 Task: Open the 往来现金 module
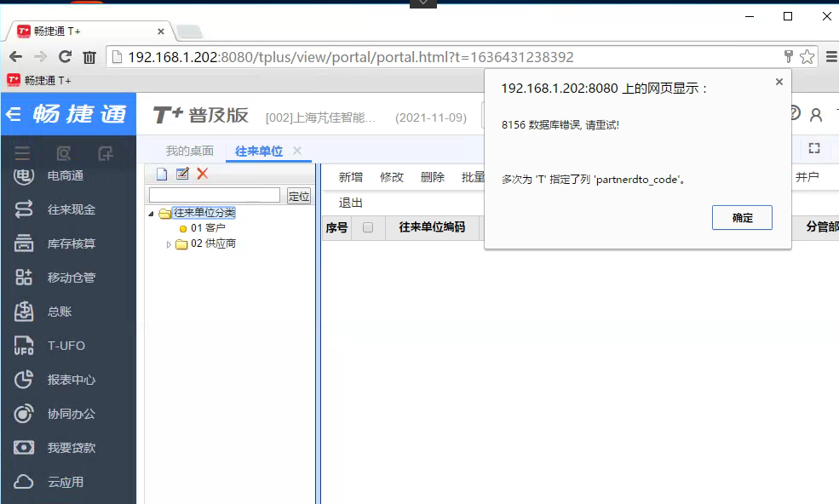coord(72,209)
